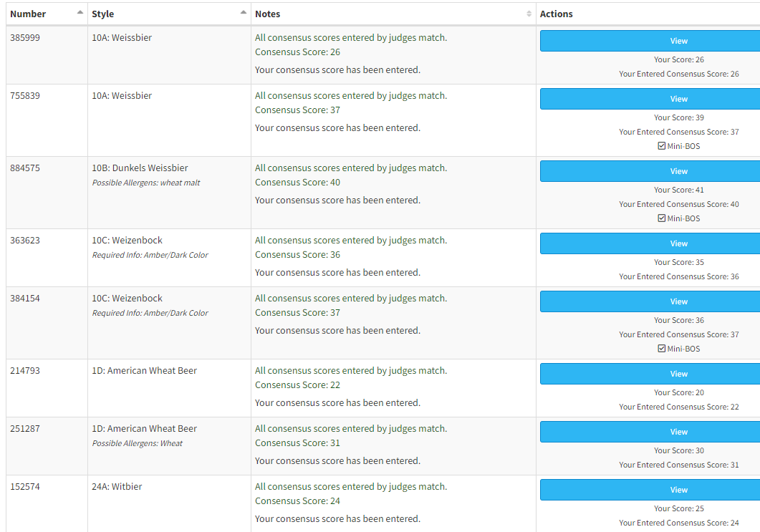Screen dimensions: 760x532
Task: Click the Number column header
Action: [x=29, y=14]
